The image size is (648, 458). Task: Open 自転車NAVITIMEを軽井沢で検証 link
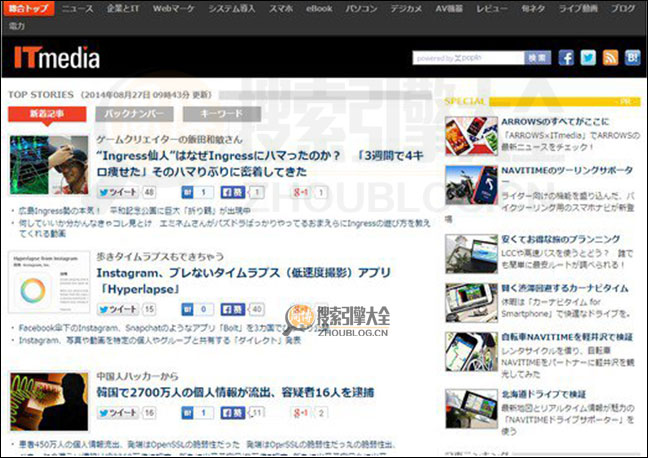tap(567, 337)
